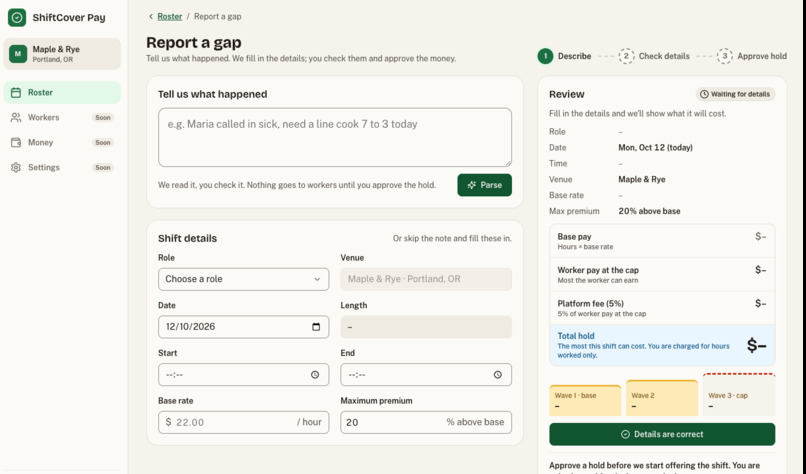806x474 pixels.
Task: Click the disabled Length field
Action: 426,327
